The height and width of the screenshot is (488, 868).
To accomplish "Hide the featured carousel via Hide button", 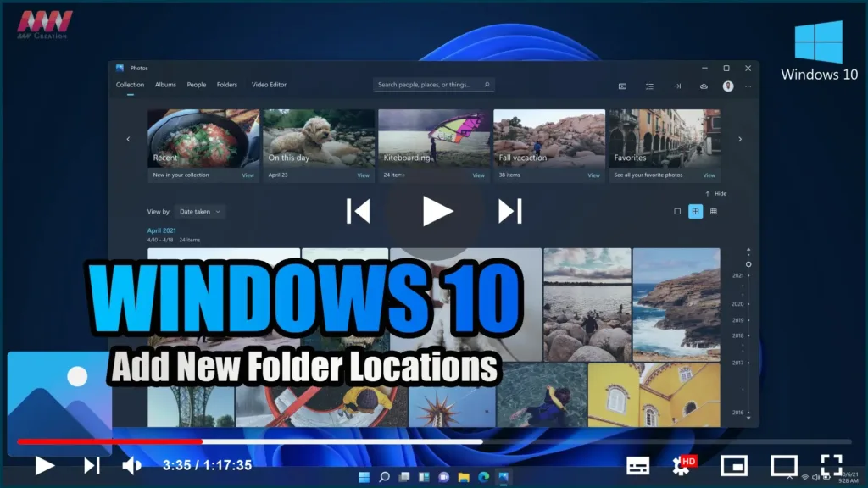I will pyautogui.click(x=715, y=194).
